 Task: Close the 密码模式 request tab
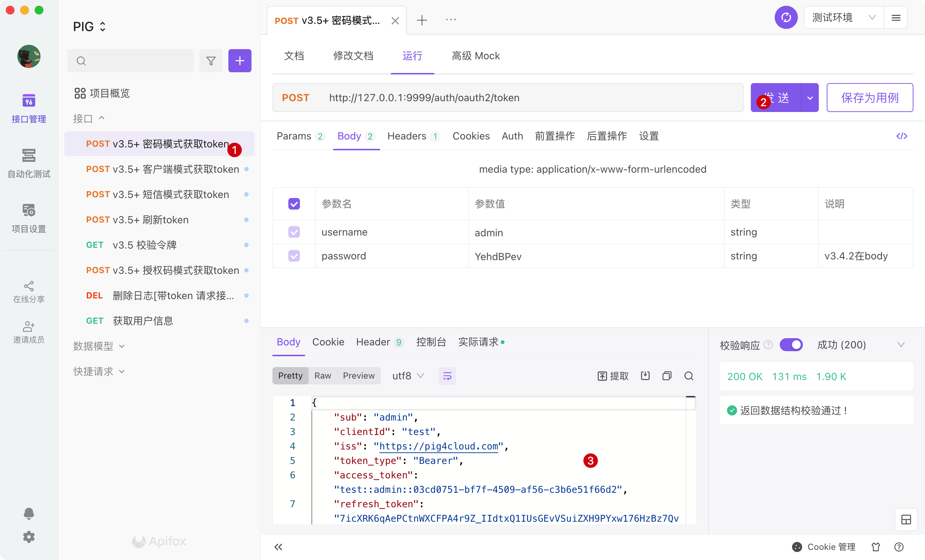(x=395, y=21)
